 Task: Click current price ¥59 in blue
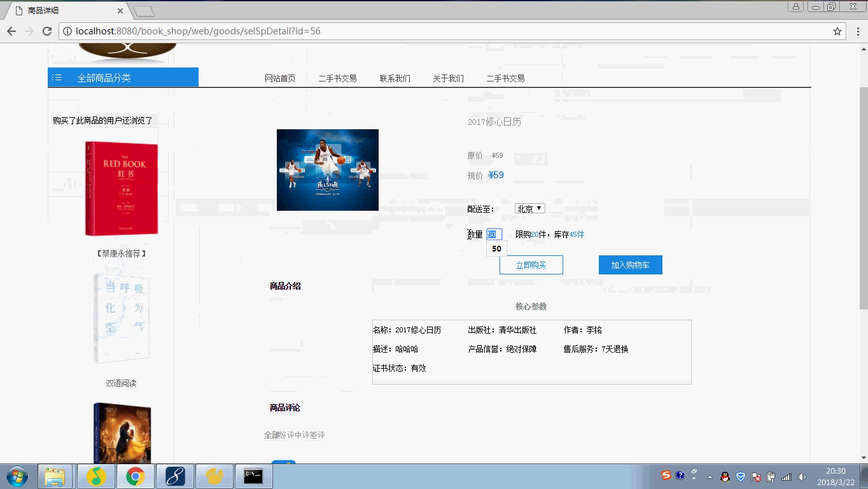pos(496,175)
